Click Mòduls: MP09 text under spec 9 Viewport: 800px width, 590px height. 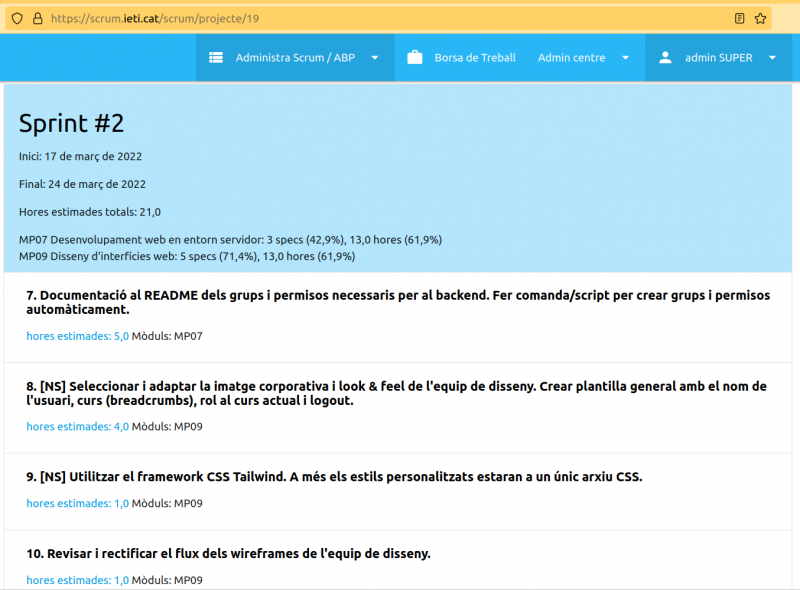[167, 504]
